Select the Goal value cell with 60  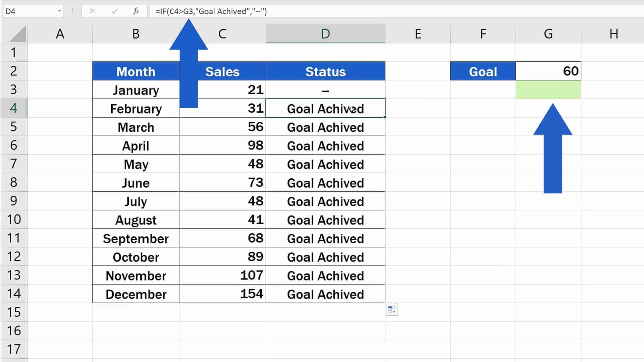pyautogui.click(x=548, y=71)
